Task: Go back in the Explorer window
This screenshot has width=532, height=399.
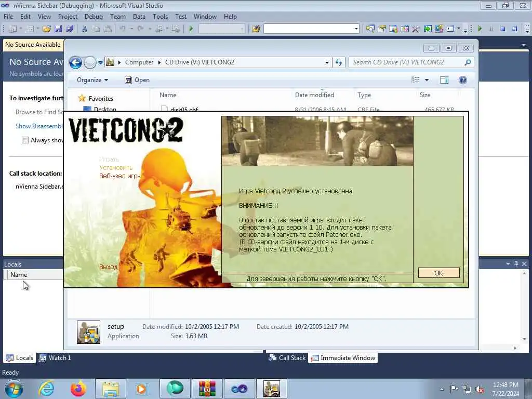Action: click(76, 62)
